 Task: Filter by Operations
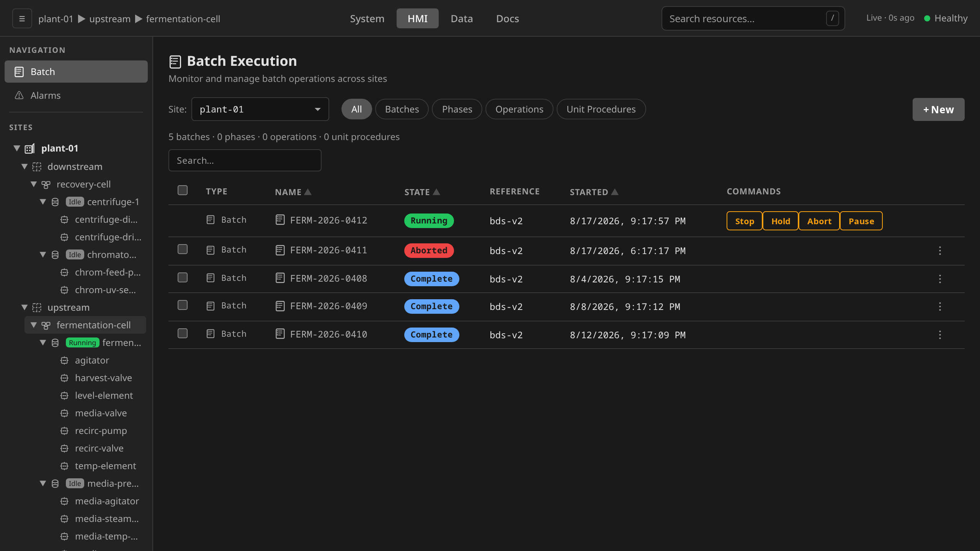(519, 109)
